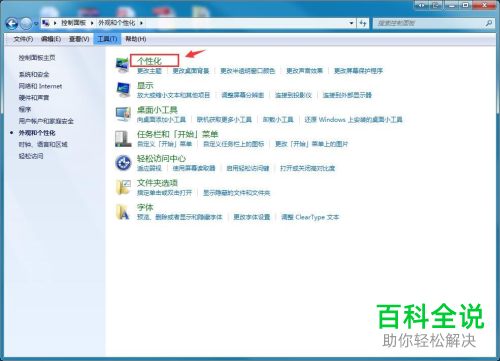The width and height of the screenshot is (500, 361).
Task: Select 外观和个性化 in sidebar
Action: click(37, 133)
